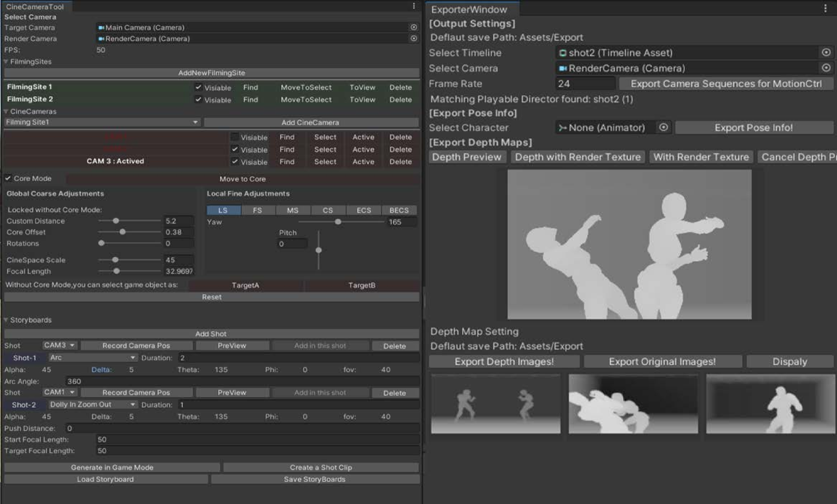Click the Yaw slider handle
The height and width of the screenshot is (504, 837).
pos(338,222)
